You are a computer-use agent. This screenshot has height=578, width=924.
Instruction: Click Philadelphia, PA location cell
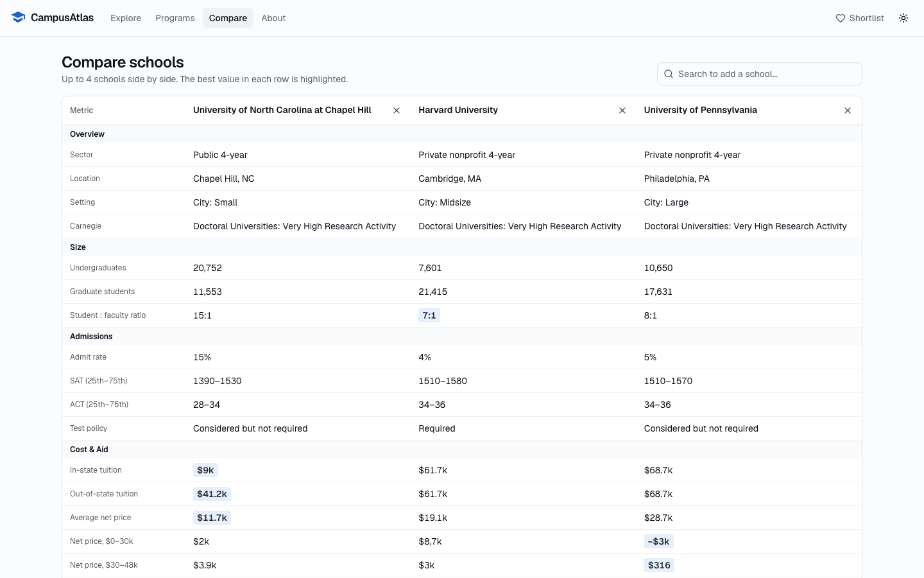pyautogui.click(x=677, y=179)
